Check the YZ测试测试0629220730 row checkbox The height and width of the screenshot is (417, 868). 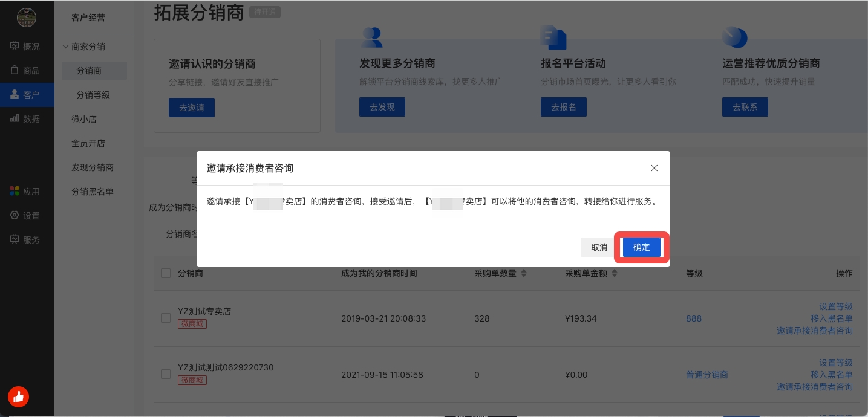coord(166,374)
